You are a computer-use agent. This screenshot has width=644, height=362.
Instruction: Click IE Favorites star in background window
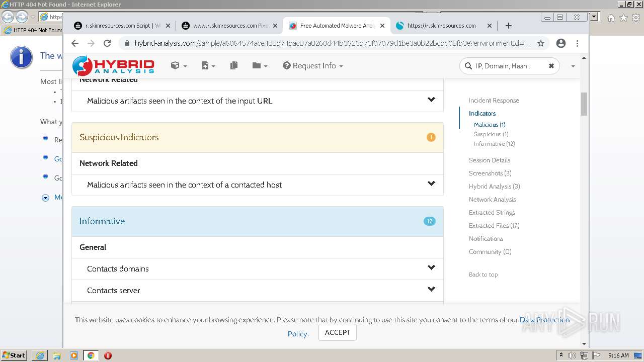pos(623,18)
